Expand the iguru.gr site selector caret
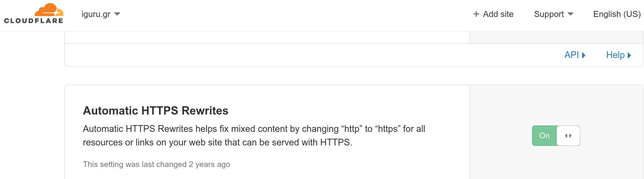644x179 pixels. 117,14
